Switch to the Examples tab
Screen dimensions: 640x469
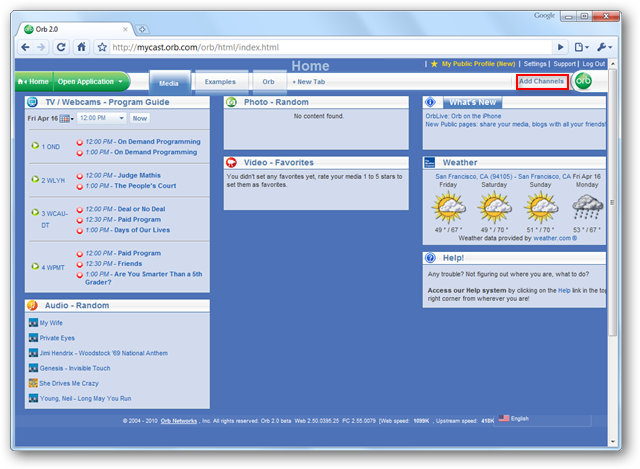tap(220, 82)
